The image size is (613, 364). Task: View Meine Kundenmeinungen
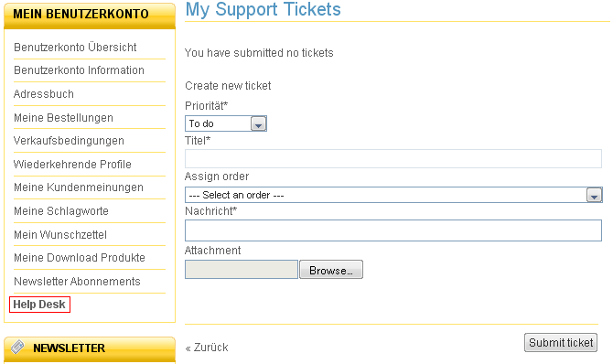tap(79, 187)
